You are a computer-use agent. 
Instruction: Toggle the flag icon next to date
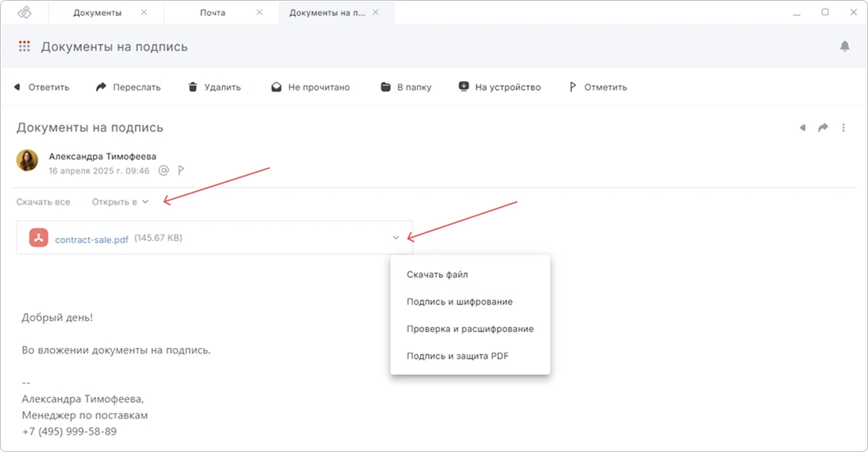pyautogui.click(x=182, y=171)
